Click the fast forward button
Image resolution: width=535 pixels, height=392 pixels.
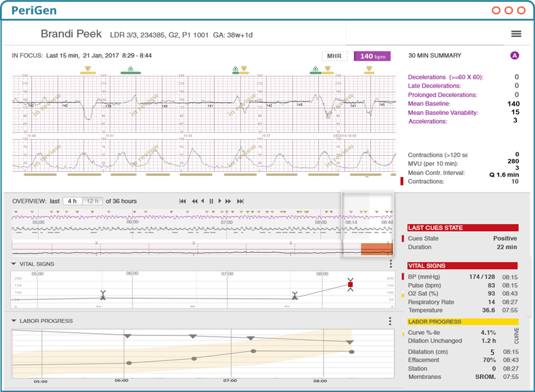coord(228,201)
